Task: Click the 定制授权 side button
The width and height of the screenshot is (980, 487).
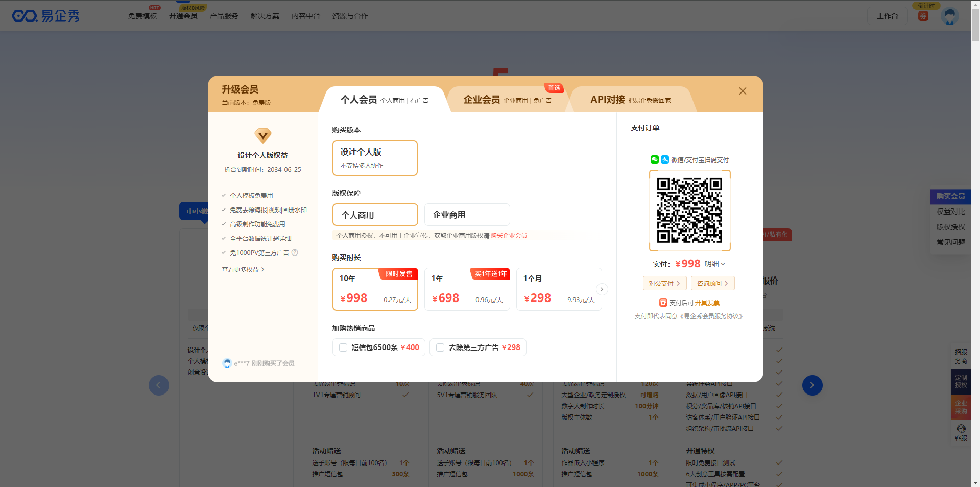Action: pyautogui.click(x=961, y=381)
